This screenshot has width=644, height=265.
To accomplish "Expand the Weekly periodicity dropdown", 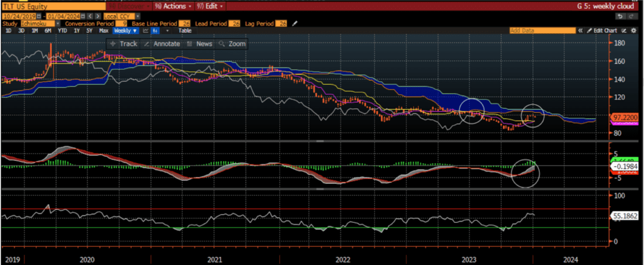I will point(125,30).
